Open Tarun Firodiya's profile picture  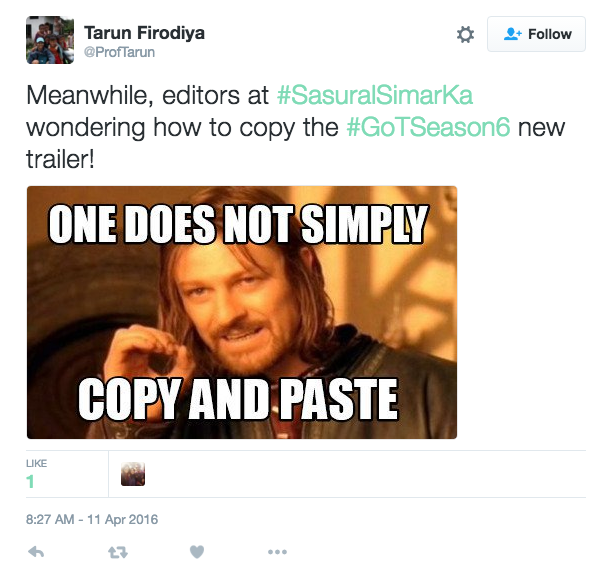pos(50,40)
